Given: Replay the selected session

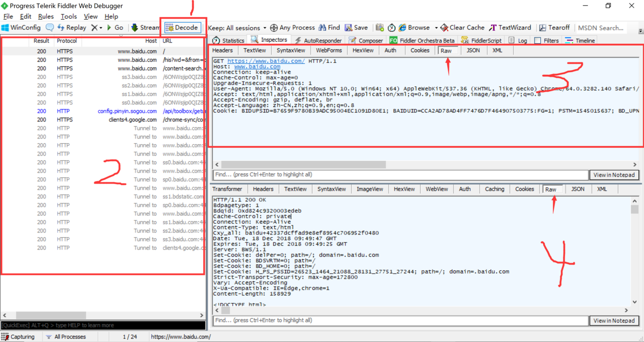Looking at the screenshot, I should [72, 28].
